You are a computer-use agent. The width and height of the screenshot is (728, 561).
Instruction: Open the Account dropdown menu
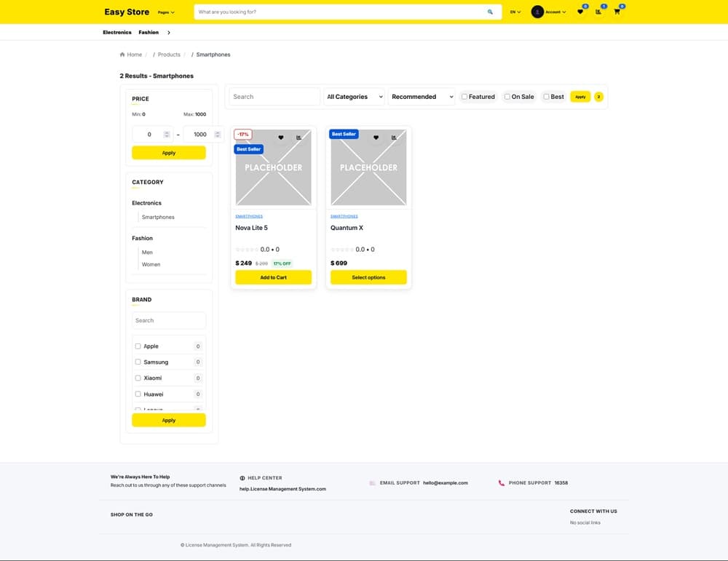549,12
